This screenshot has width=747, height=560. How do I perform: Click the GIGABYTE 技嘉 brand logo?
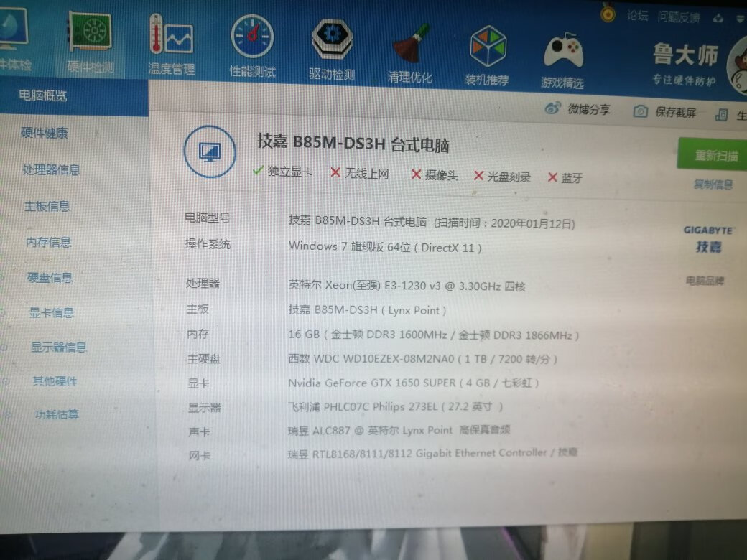click(x=708, y=238)
